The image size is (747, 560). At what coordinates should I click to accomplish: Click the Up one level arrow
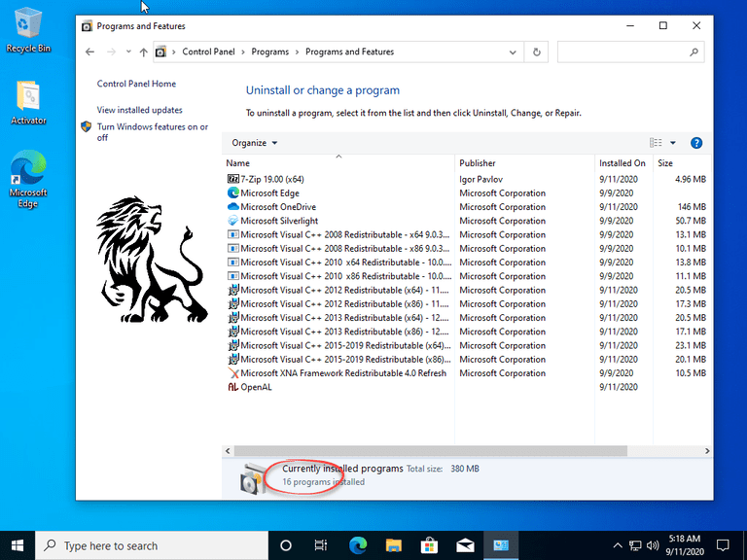pyautogui.click(x=143, y=52)
